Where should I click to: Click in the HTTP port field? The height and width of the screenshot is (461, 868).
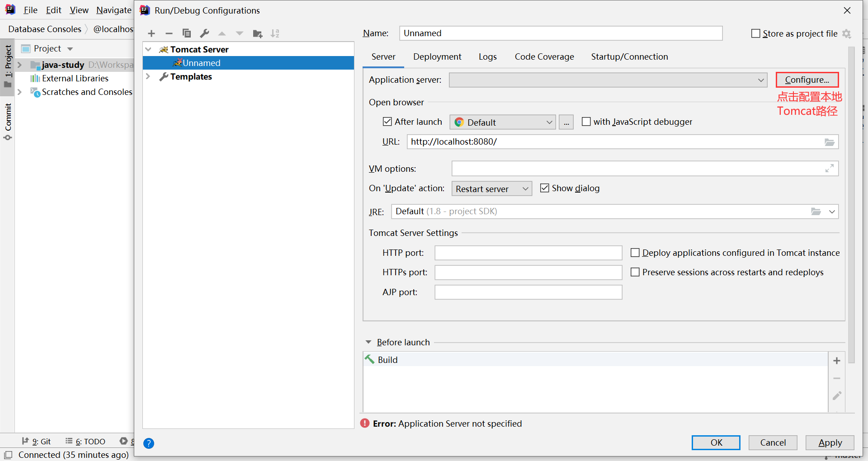(x=528, y=253)
